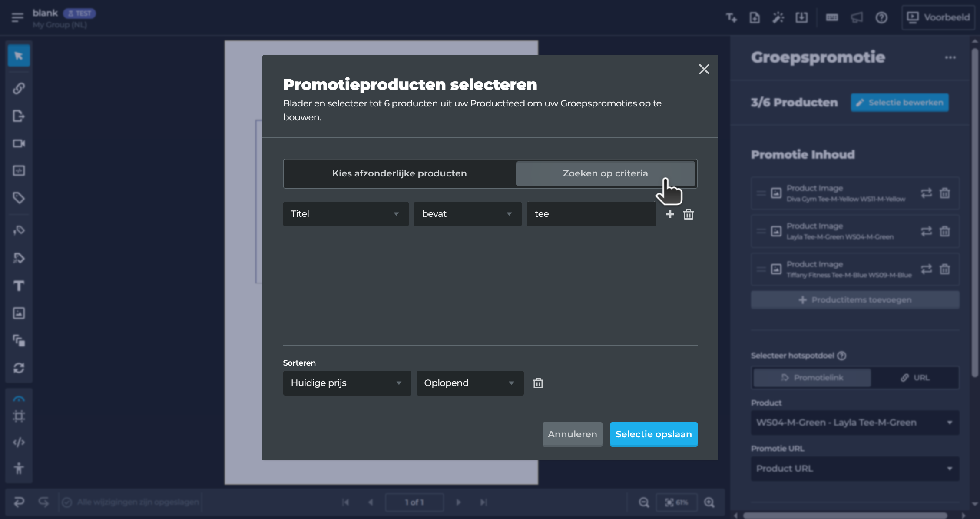Select the Text tool in left toolbar

pos(19,286)
